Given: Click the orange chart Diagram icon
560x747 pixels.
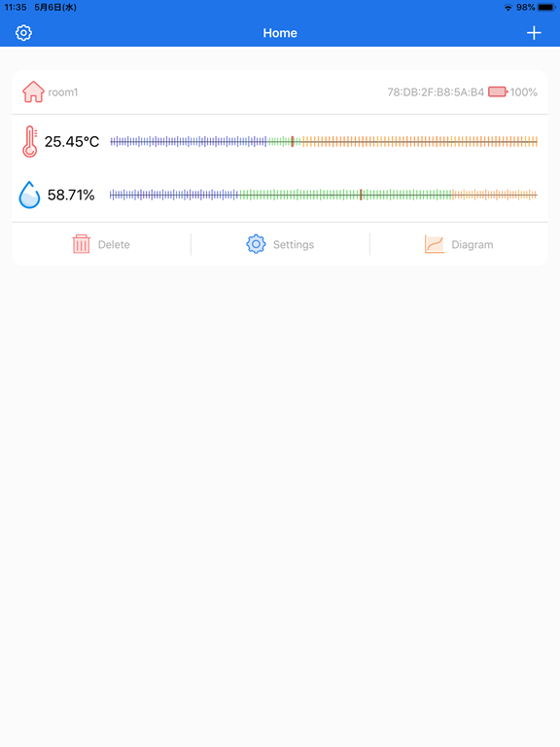Looking at the screenshot, I should 434,244.
